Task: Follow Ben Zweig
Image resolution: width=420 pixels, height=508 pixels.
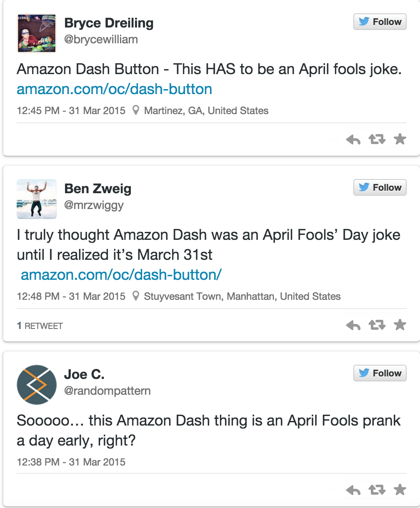Action: click(x=380, y=188)
